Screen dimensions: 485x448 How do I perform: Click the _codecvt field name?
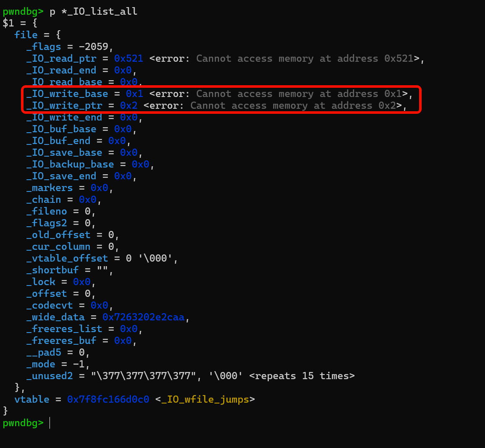[x=50, y=306]
